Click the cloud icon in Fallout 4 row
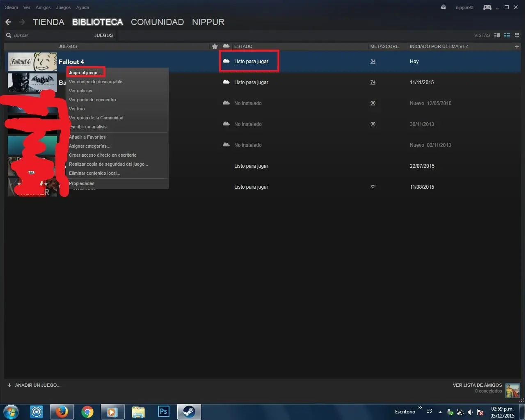 (x=226, y=61)
